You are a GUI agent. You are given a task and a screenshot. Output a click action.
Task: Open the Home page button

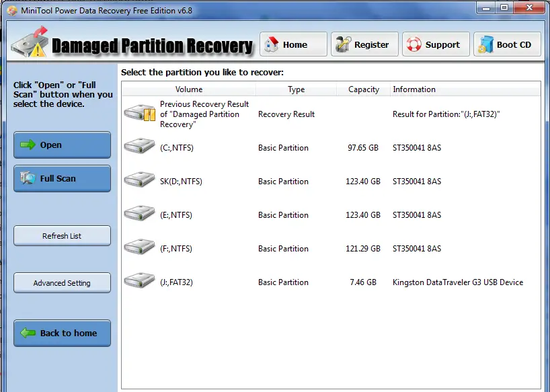tap(293, 44)
